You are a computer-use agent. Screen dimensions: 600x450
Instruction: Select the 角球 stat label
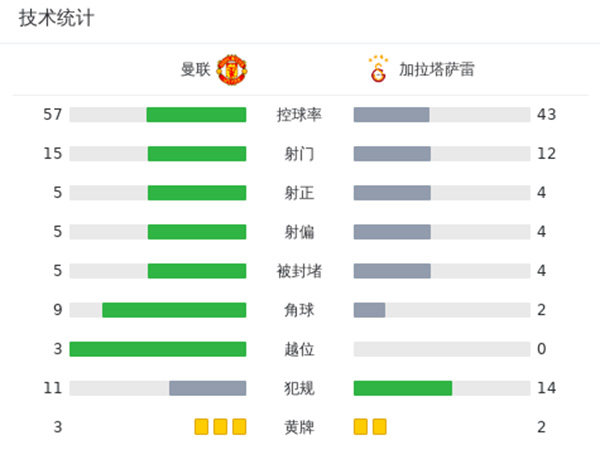click(x=299, y=310)
